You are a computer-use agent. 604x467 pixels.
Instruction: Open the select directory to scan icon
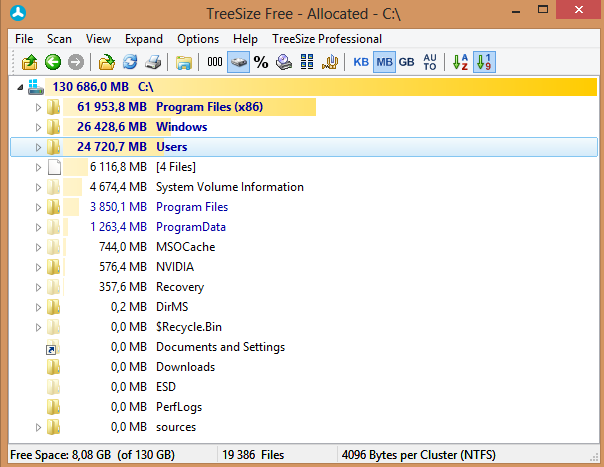tap(107, 62)
